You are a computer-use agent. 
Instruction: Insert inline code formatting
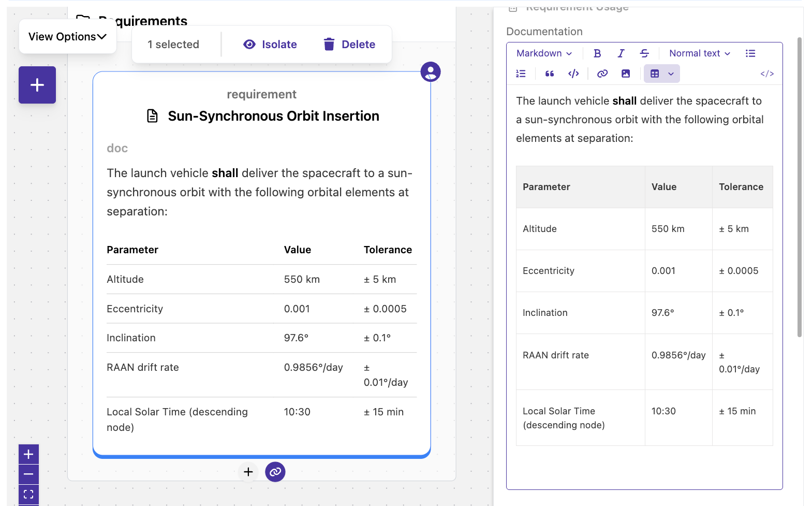point(573,74)
